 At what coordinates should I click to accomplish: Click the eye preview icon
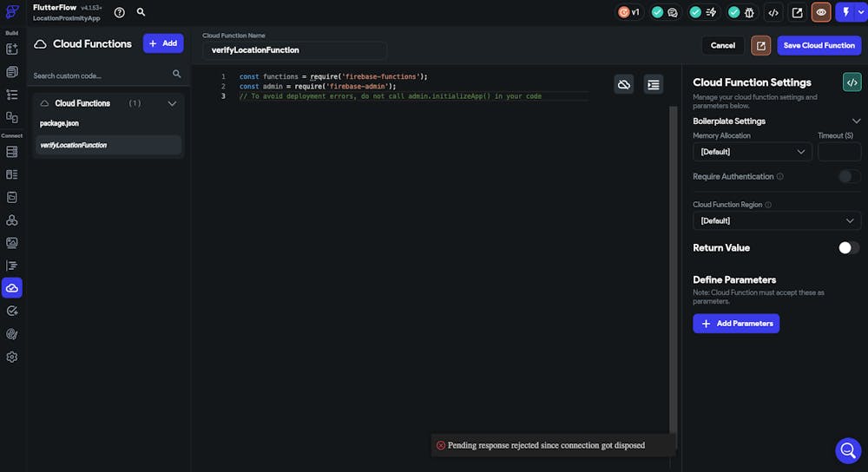(821, 12)
